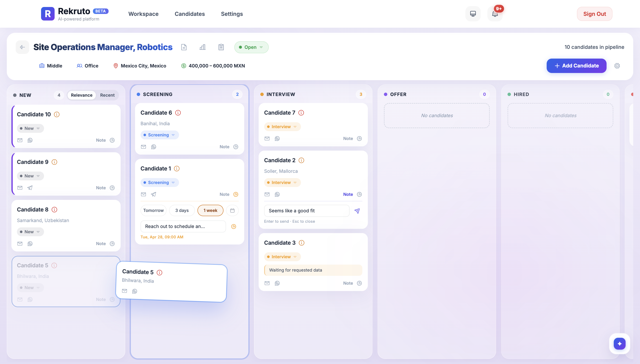Open the Interview status dropdown on Candidate 7
The image size is (640, 364).
pyautogui.click(x=282, y=126)
